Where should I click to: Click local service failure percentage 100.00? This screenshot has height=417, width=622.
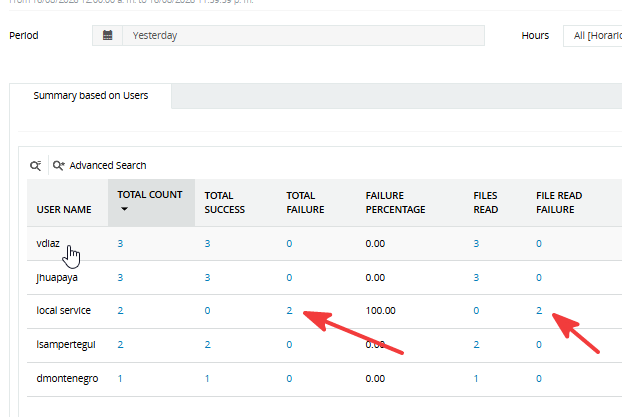tap(380, 311)
